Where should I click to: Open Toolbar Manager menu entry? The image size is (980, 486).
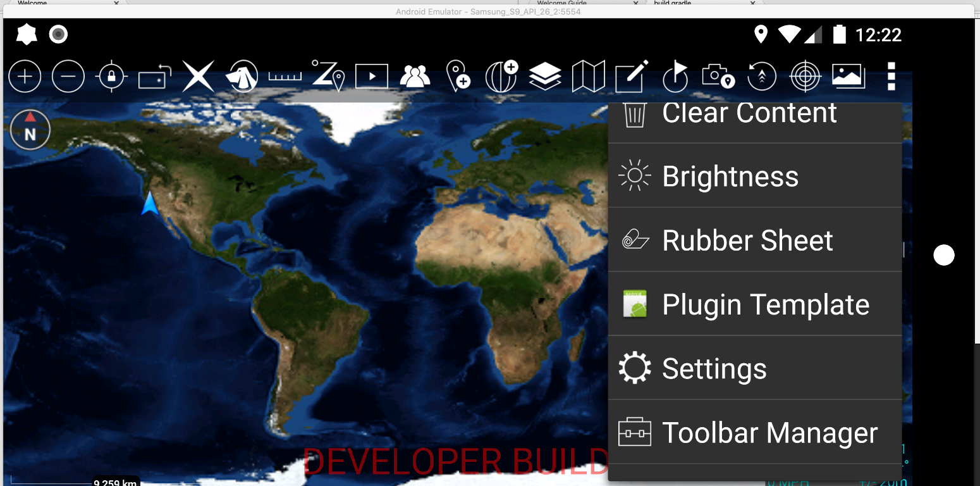pyautogui.click(x=755, y=432)
